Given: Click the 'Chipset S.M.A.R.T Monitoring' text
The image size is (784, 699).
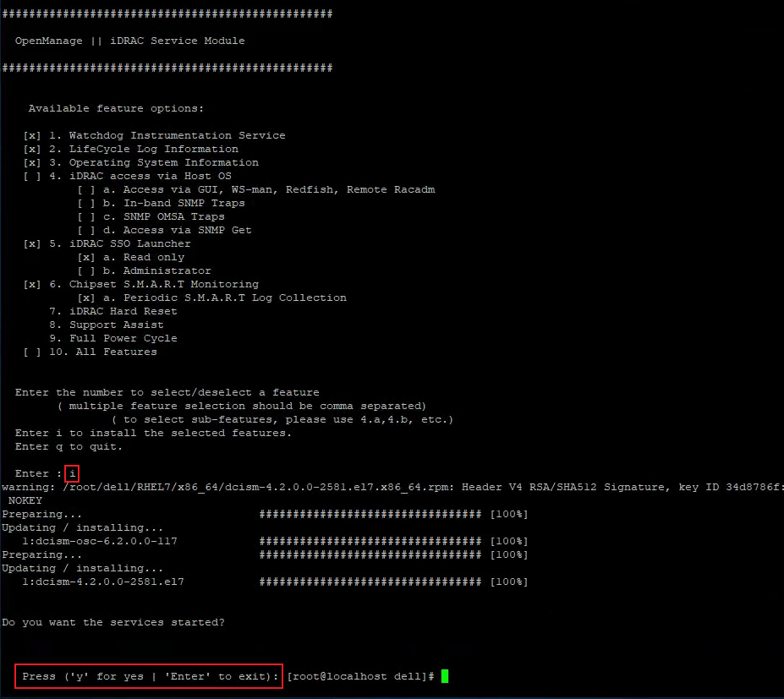Looking at the screenshot, I should tap(164, 284).
